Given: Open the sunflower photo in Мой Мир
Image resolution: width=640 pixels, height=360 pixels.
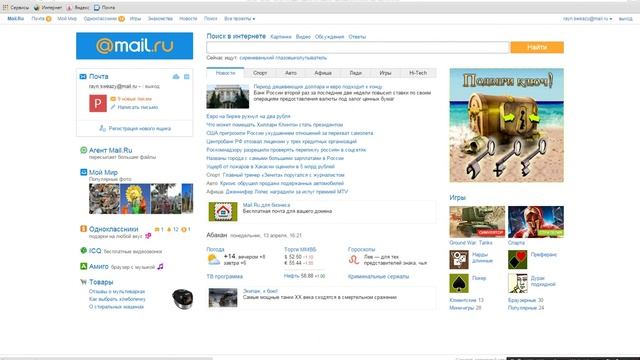Looking at the screenshot, I should pyautogui.click(x=135, y=199).
